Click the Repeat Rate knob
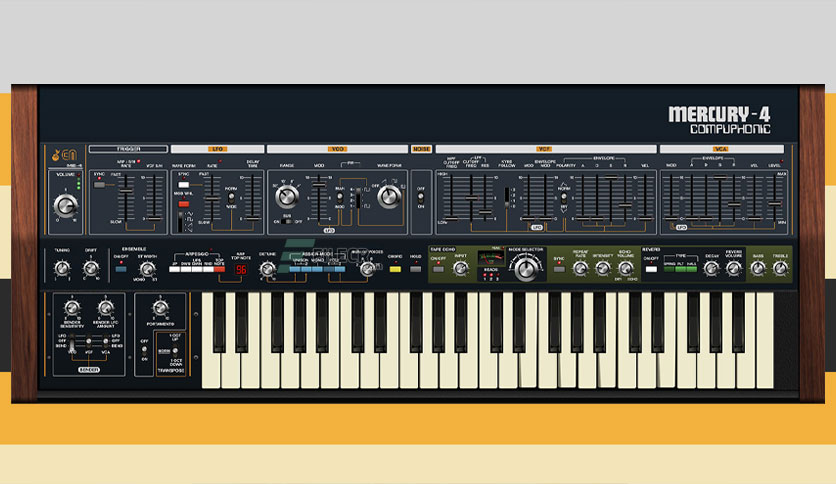 tap(581, 269)
